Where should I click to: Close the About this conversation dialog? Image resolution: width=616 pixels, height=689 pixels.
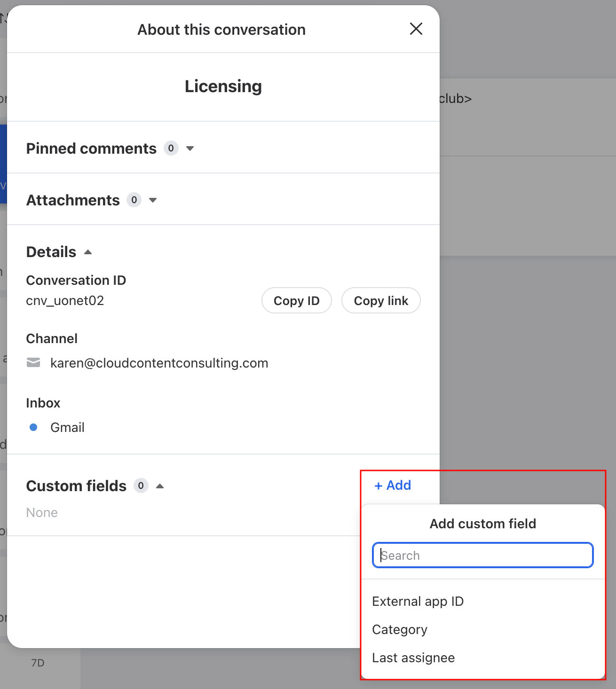(x=416, y=29)
